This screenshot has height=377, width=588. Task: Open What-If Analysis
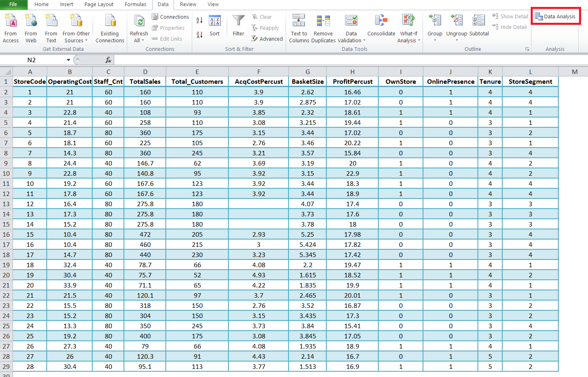(x=408, y=28)
